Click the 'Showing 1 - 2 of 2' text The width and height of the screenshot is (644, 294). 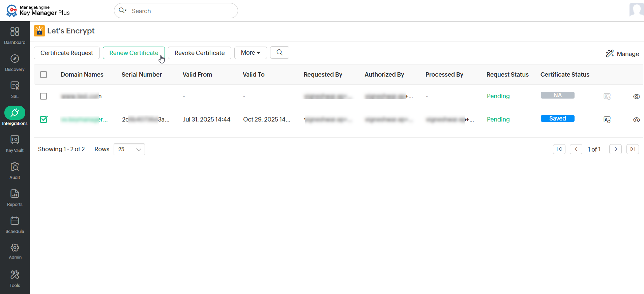click(61, 149)
